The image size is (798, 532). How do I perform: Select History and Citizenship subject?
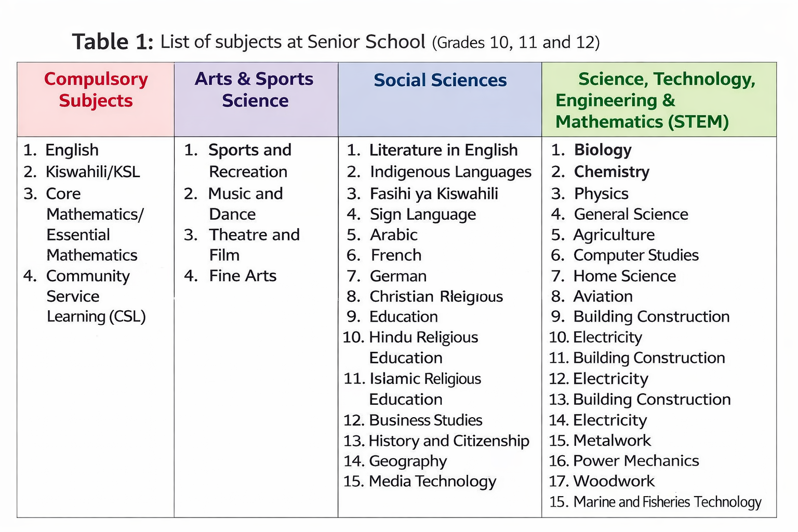(448, 441)
